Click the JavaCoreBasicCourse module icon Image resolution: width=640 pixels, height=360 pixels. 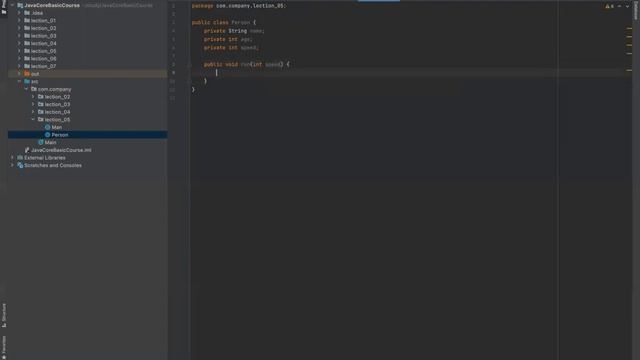tap(20, 5)
